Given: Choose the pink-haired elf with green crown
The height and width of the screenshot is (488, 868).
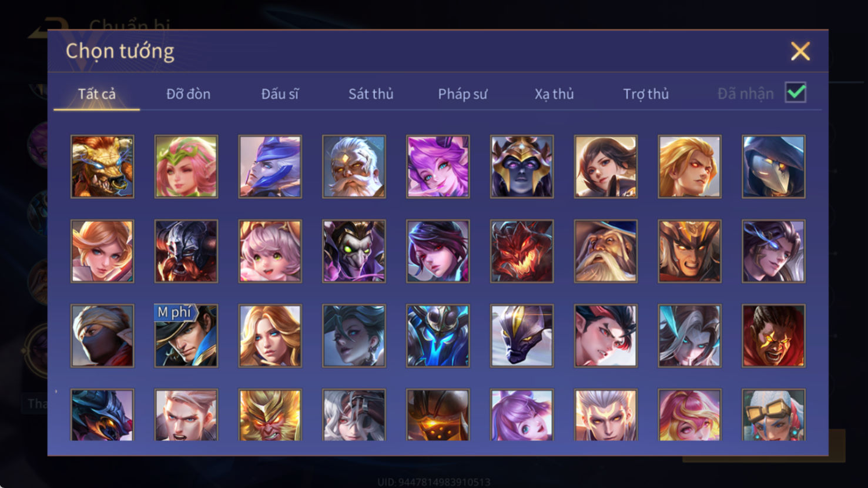Looking at the screenshot, I should point(186,166).
